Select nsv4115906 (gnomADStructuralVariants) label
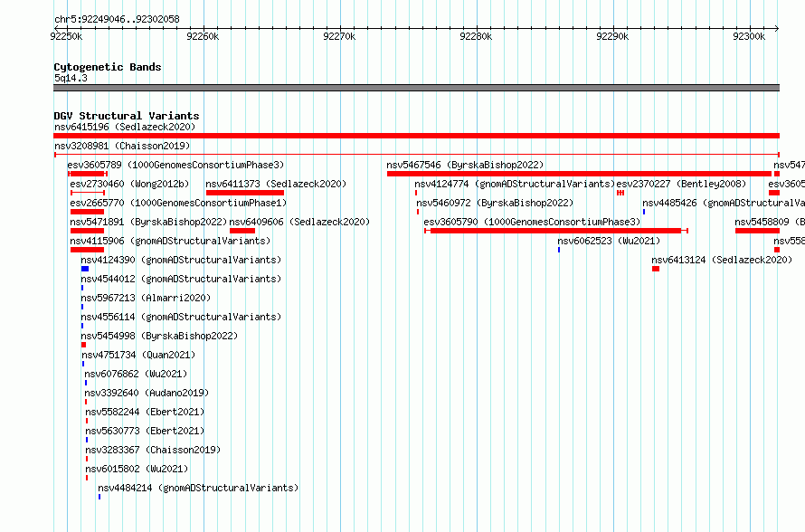 (x=170, y=241)
